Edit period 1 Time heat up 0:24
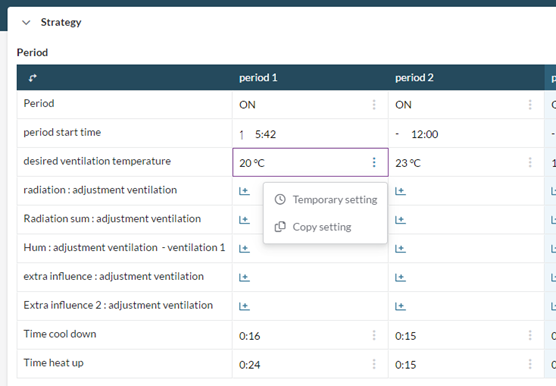 [250, 365]
